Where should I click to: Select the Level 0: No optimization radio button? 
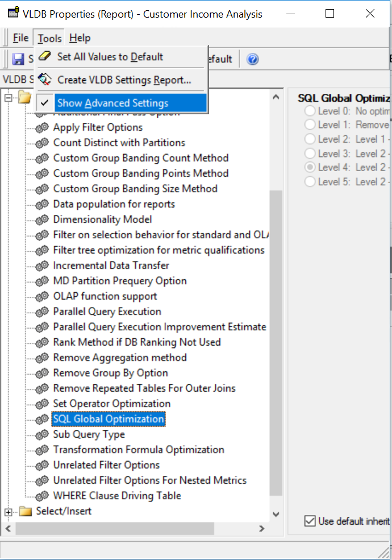pos(309,111)
